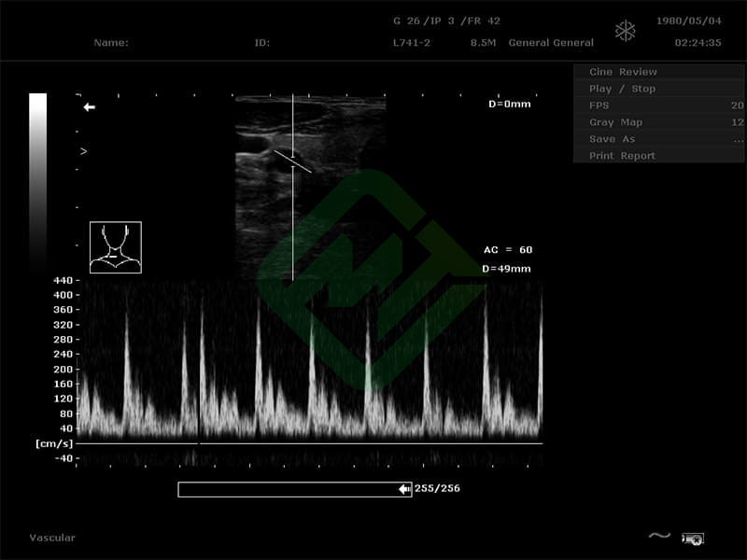Click the 255/256 frame counter
Screen dimensions: 747x560
click(x=437, y=488)
